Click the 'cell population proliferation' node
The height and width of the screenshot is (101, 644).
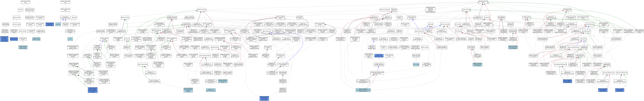502,18
